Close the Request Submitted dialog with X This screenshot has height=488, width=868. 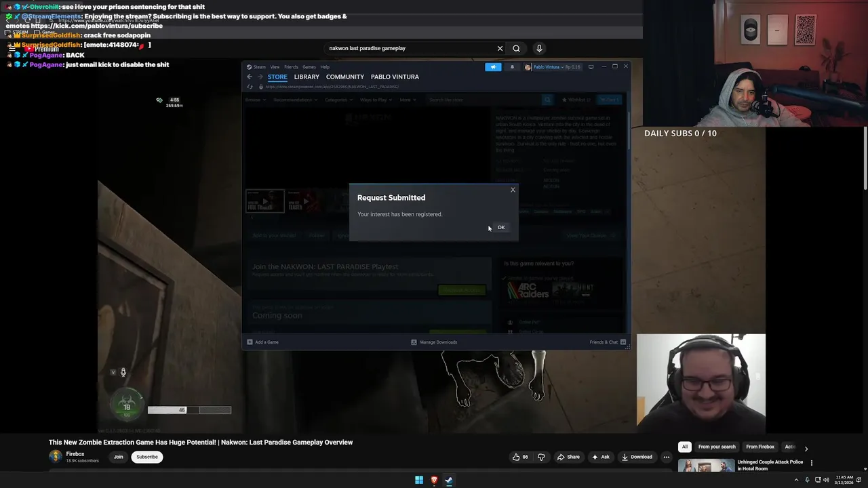pyautogui.click(x=513, y=190)
